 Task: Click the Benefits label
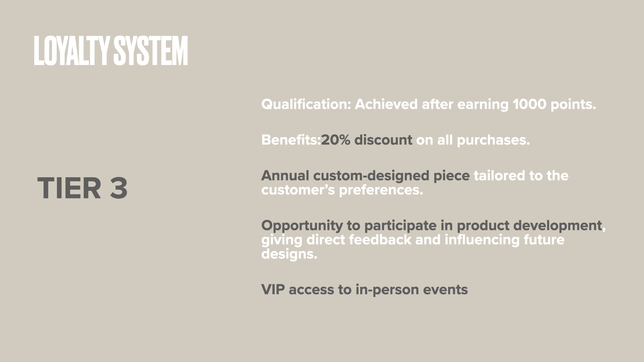coord(291,140)
